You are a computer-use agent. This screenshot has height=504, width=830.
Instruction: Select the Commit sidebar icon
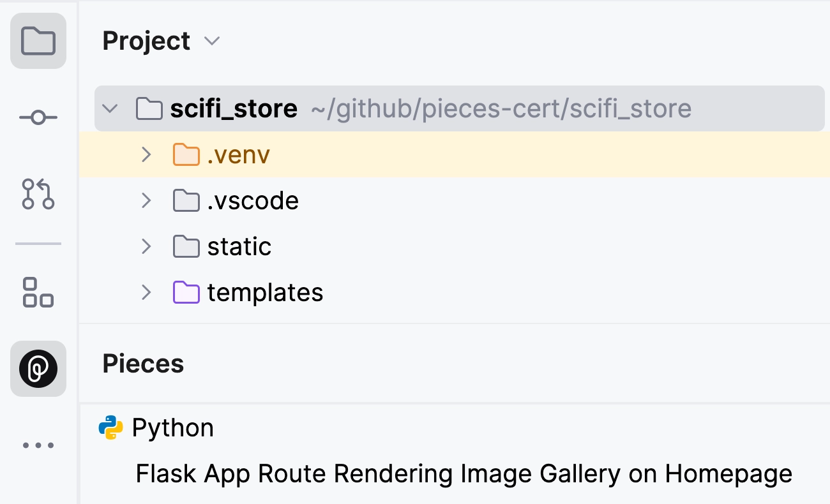pyautogui.click(x=38, y=117)
